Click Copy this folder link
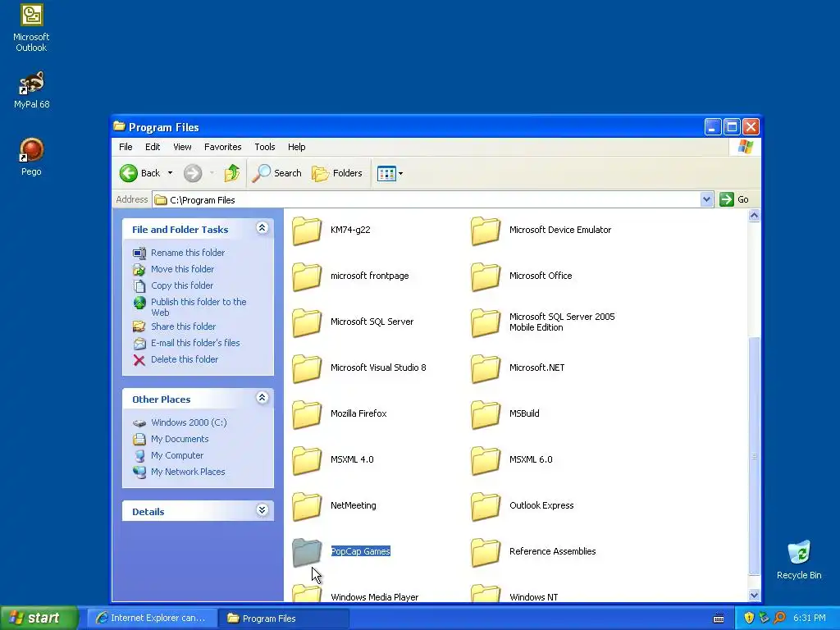This screenshot has height=630, width=840. [182, 285]
